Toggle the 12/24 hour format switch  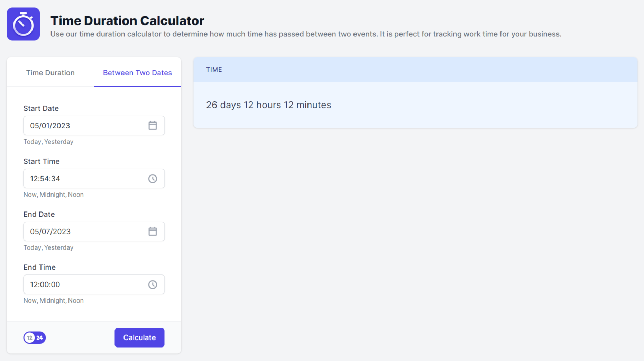(35, 337)
